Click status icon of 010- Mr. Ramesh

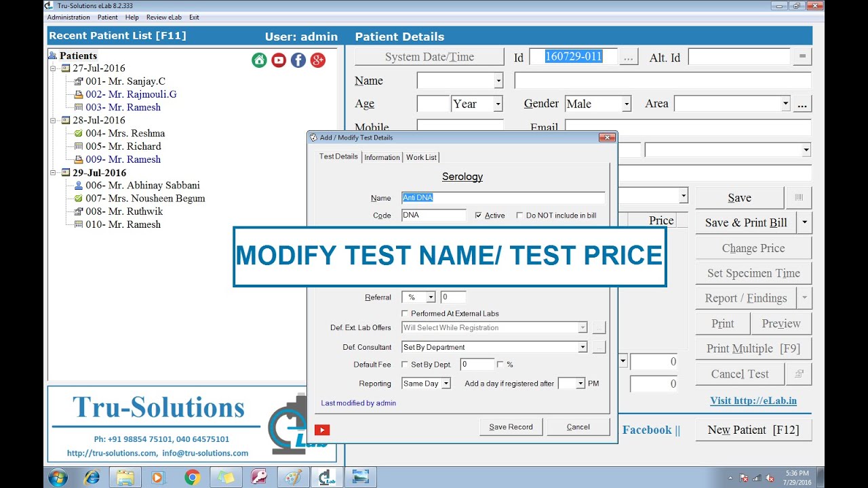coord(78,224)
